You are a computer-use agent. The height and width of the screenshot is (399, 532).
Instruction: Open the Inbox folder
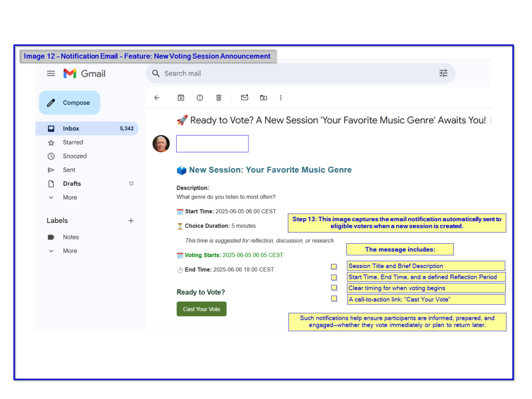(87, 129)
